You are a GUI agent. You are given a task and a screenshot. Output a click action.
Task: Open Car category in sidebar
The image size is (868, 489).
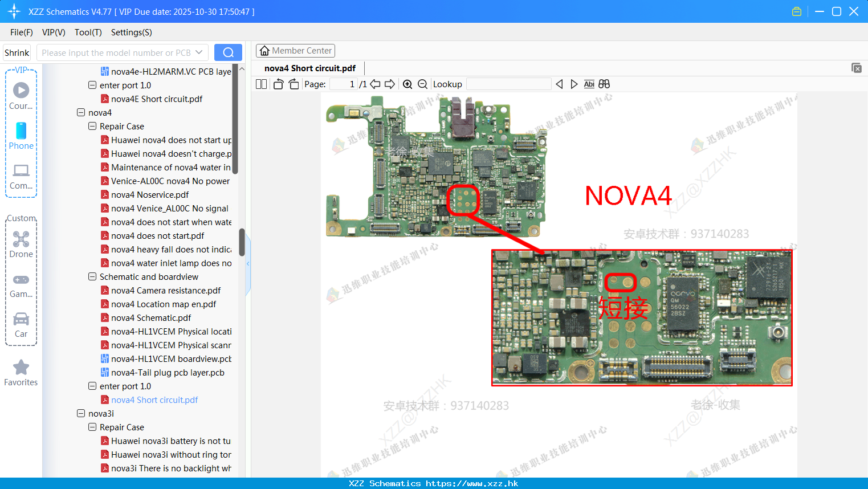point(21,325)
